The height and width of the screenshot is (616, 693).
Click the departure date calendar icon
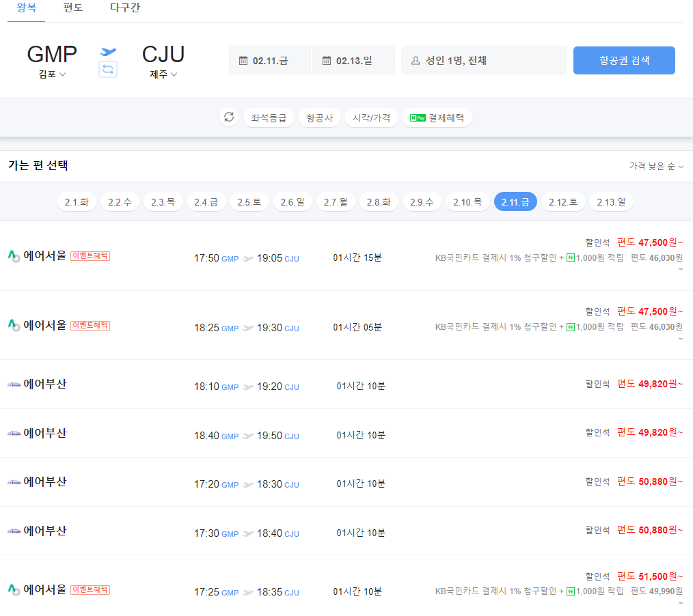tap(243, 61)
